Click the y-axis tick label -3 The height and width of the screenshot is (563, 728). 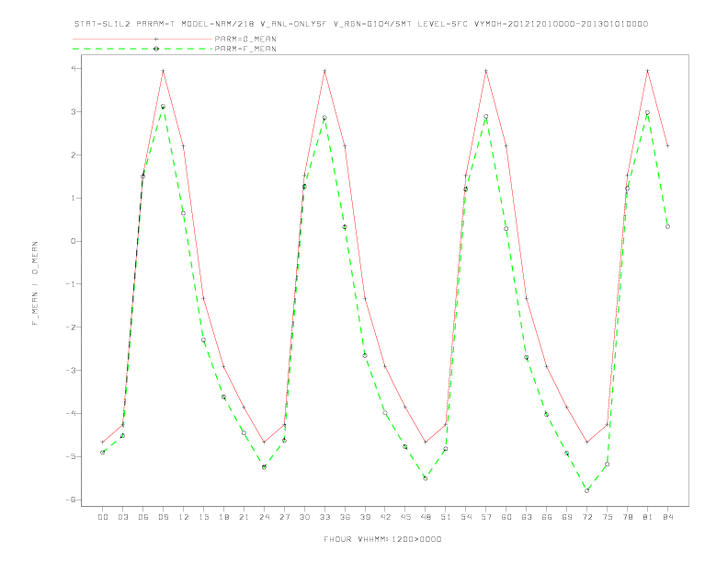72,370
